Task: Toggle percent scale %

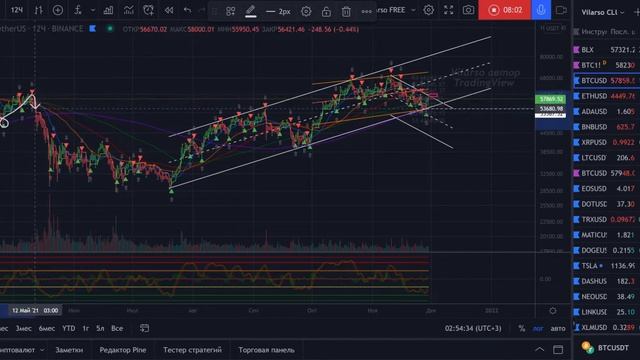Action: pyautogui.click(x=522, y=329)
